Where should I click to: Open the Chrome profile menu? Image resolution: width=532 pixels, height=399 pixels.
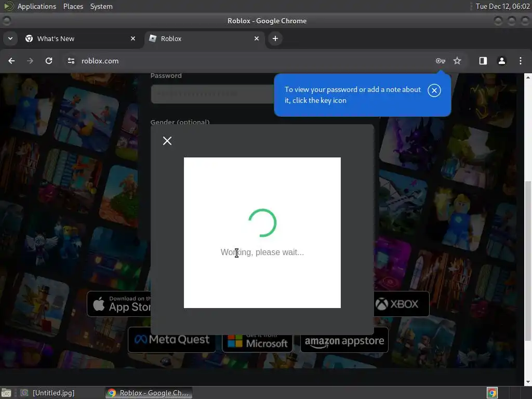pos(502,61)
